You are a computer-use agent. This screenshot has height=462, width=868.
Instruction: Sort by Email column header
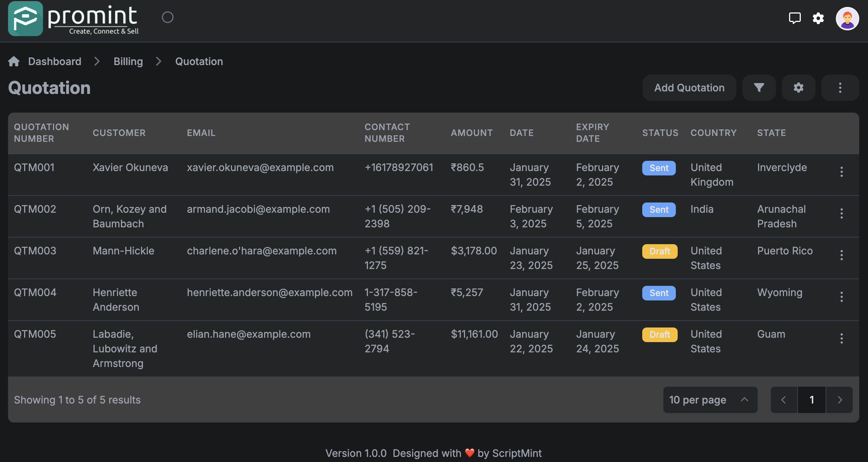[201, 133]
